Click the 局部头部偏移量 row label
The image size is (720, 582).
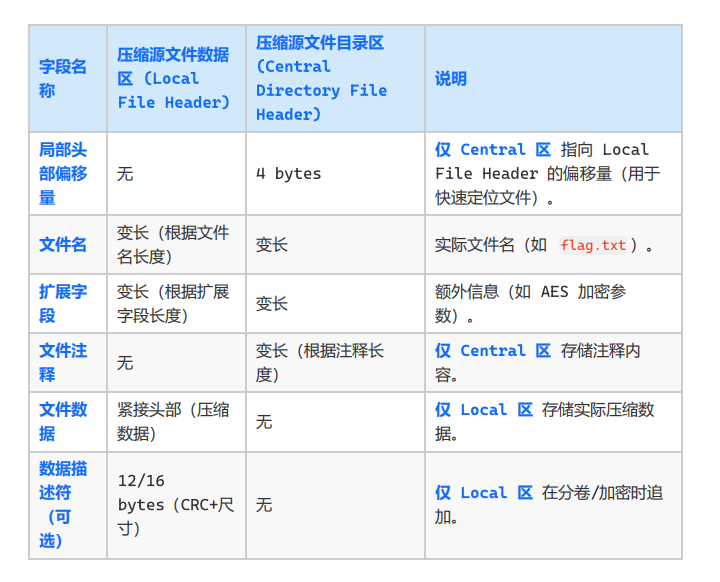[63, 174]
